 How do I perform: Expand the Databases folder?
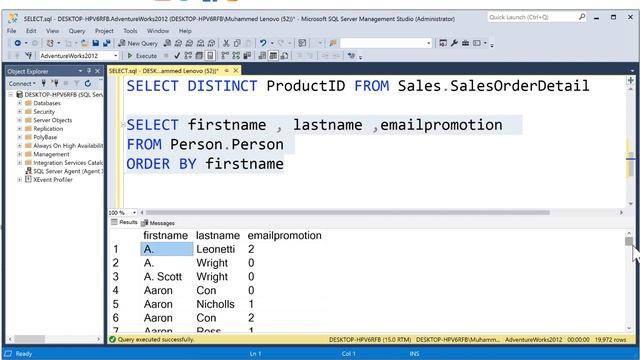pyautogui.click(x=19, y=103)
